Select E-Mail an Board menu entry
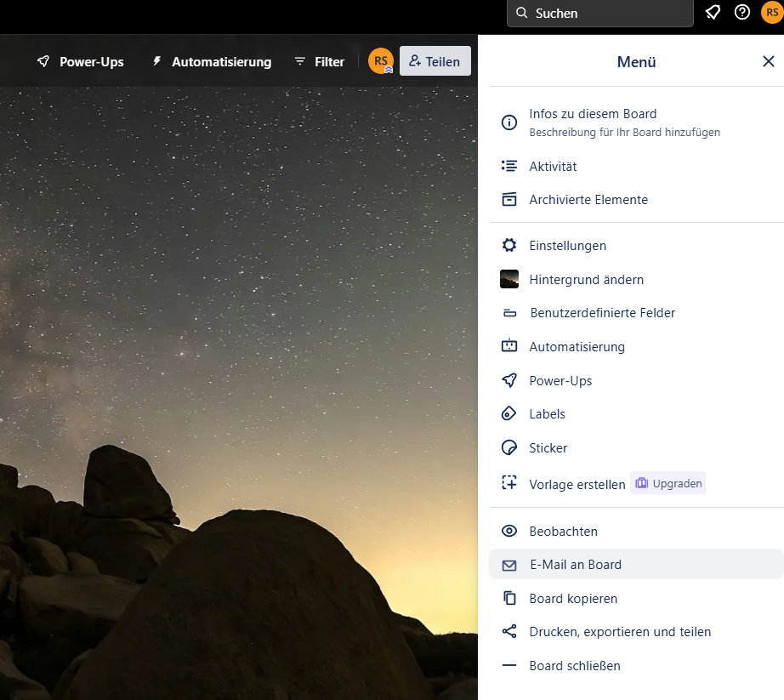This screenshot has width=784, height=700. click(575, 565)
